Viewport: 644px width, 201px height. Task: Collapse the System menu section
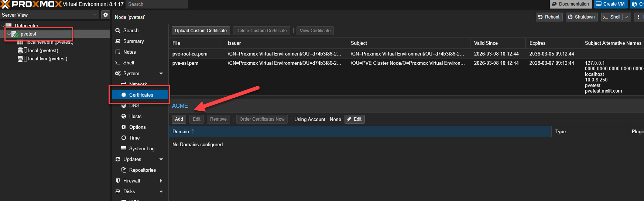click(x=161, y=74)
